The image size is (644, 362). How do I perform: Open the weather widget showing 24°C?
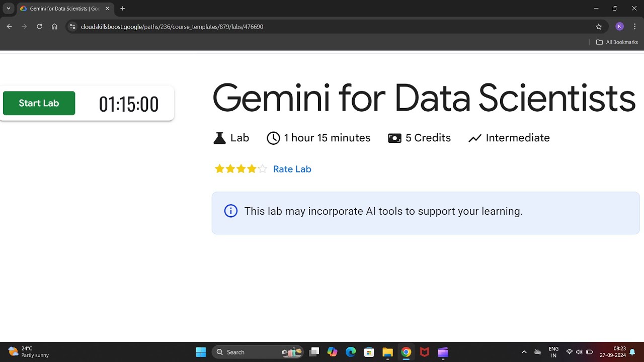(29, 352)
